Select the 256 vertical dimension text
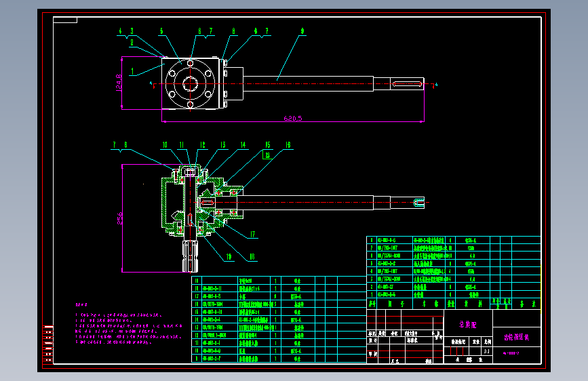 click(x=119, y=218)
